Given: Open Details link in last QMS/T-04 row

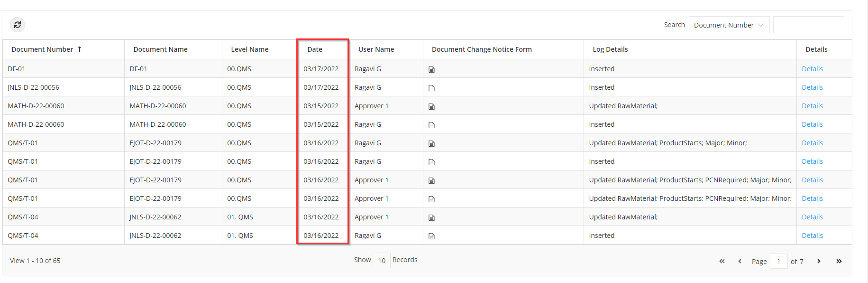Looking at the screenshot, I should 812,236.
